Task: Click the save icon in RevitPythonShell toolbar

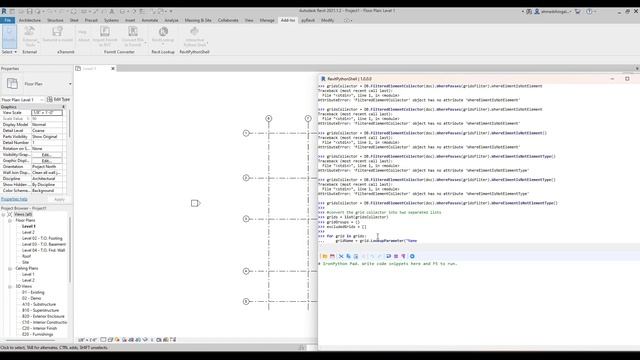Action: click(332, 256)
